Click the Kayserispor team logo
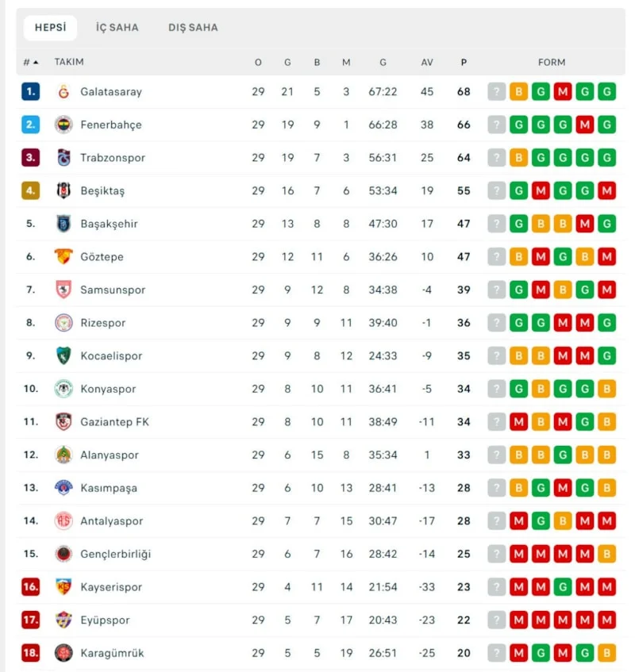 [63, 587]
